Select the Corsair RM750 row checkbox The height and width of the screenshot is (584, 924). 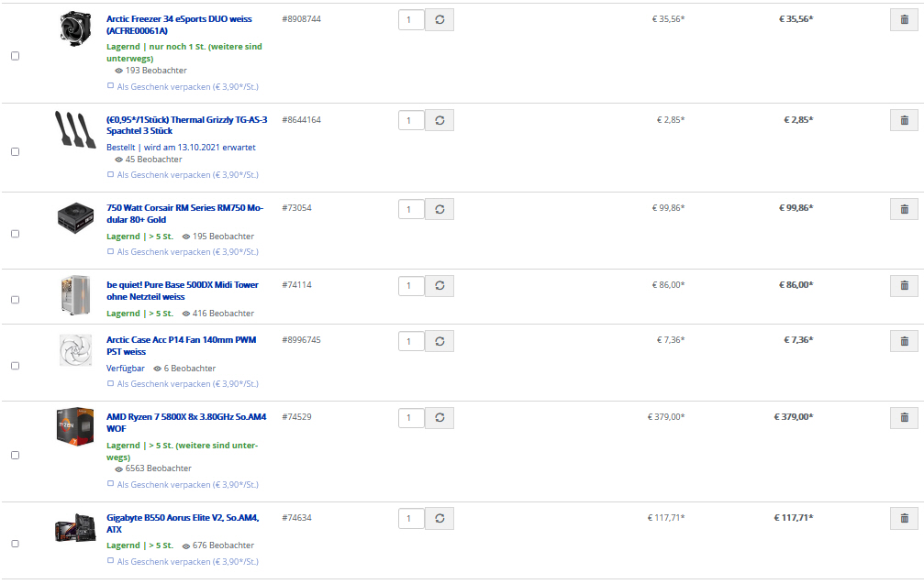(16, 234)
